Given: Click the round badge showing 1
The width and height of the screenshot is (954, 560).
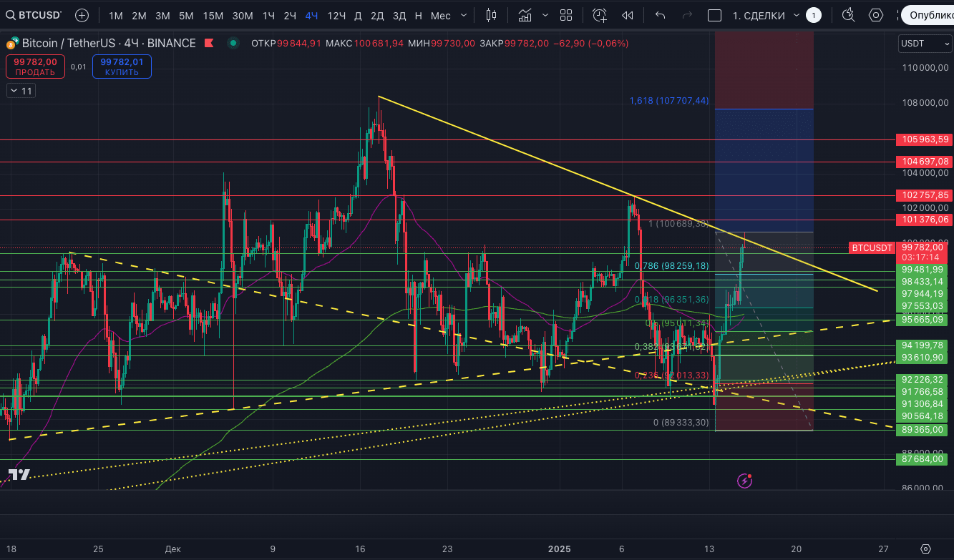Looking at the screenshot, I should click(813, 15).
